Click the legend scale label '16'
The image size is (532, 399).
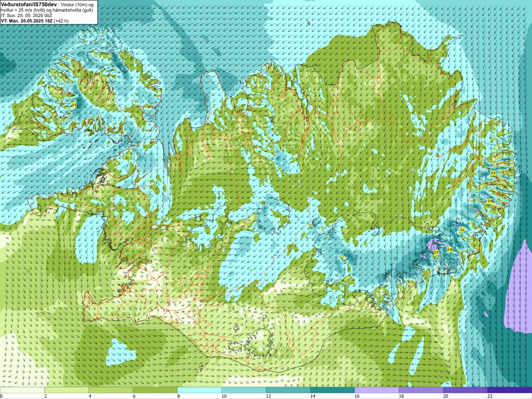click(357, 396)
